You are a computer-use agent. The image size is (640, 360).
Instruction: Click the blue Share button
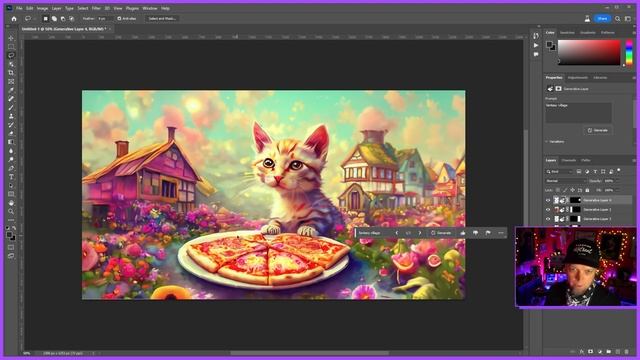[x=602, y=19]
